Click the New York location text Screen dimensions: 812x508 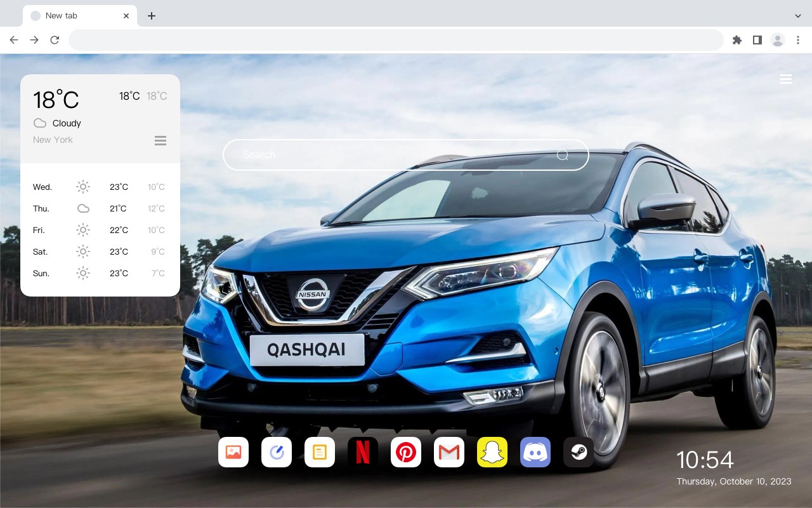(x=53, y=140)
